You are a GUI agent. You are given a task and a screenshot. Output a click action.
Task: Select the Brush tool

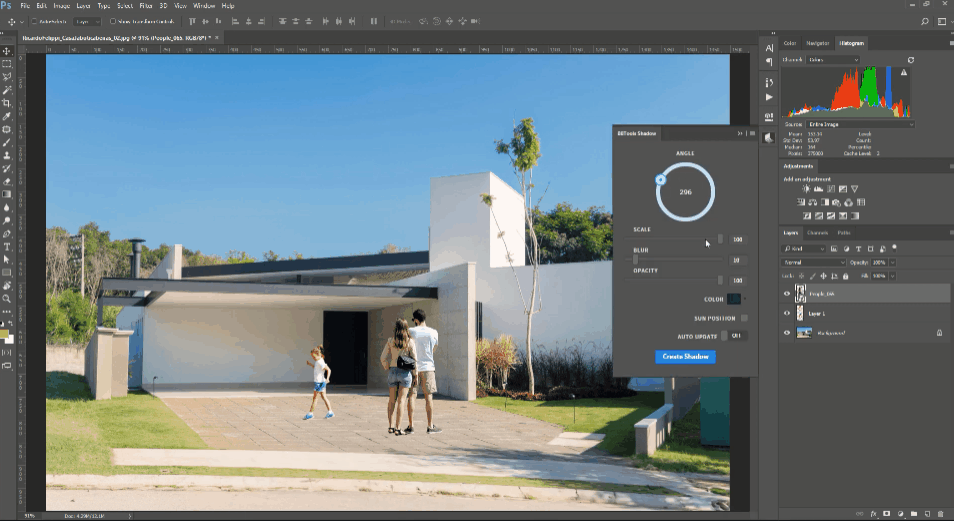(x=7, y=142)
